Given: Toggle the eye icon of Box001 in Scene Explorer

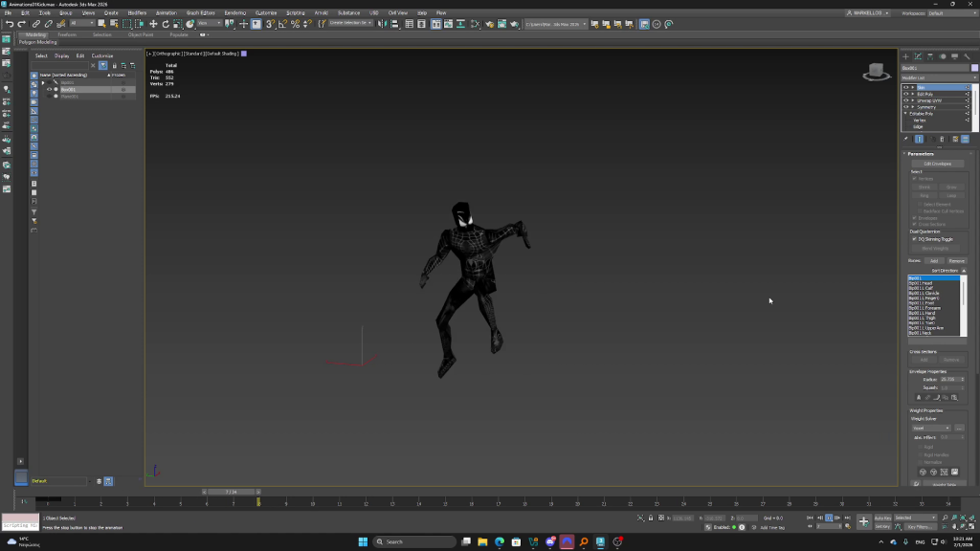Looking at the screenshot, I should click(50, 89).
